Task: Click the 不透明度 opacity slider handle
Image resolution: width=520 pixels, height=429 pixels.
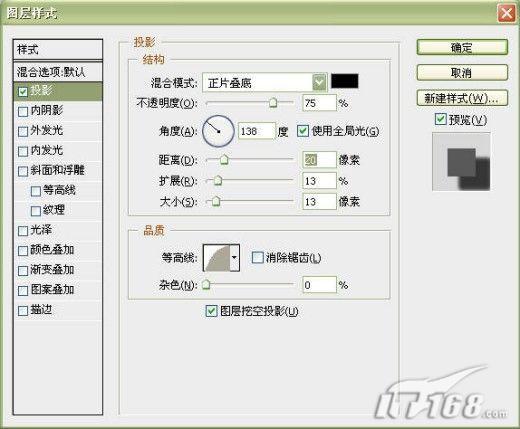Action: click(273, 103)
